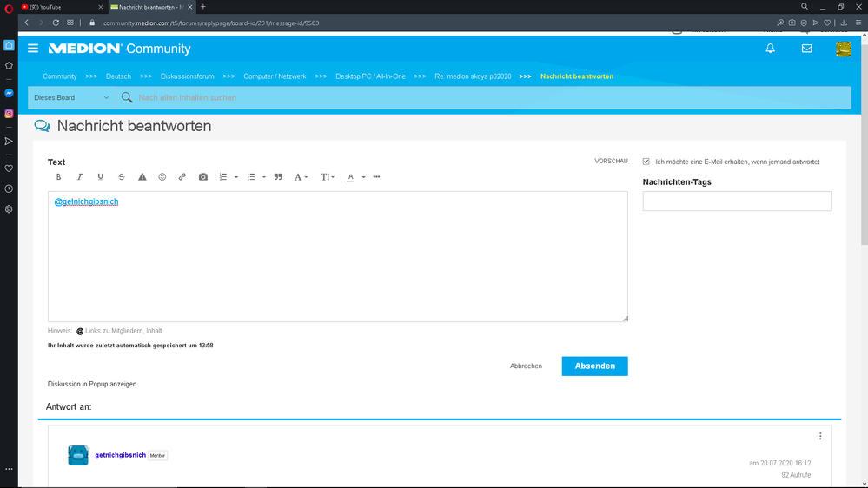Switch to the YouTube browser tab

coord(62,7)
